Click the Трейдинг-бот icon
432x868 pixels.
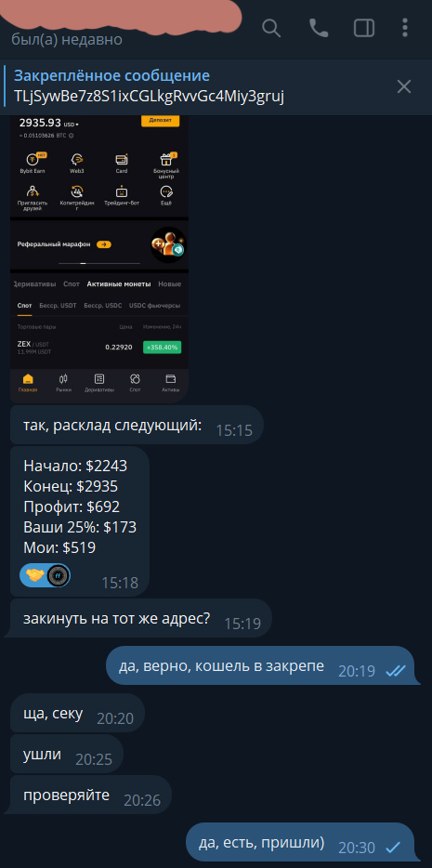pos(121,192)
